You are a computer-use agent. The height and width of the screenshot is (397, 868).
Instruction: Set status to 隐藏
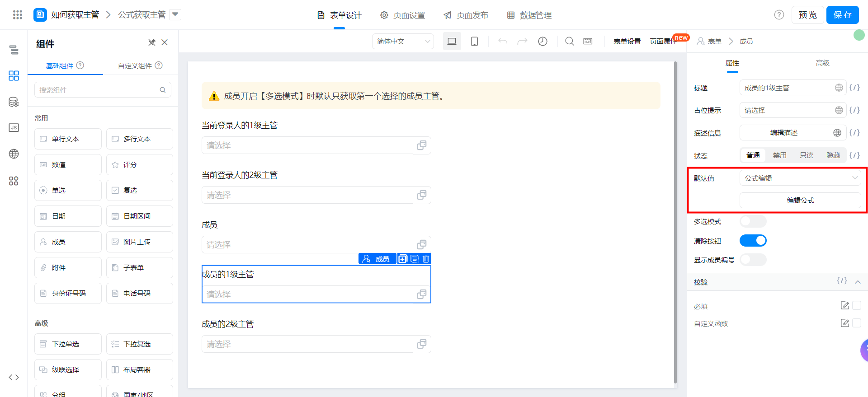click(833, 155)
